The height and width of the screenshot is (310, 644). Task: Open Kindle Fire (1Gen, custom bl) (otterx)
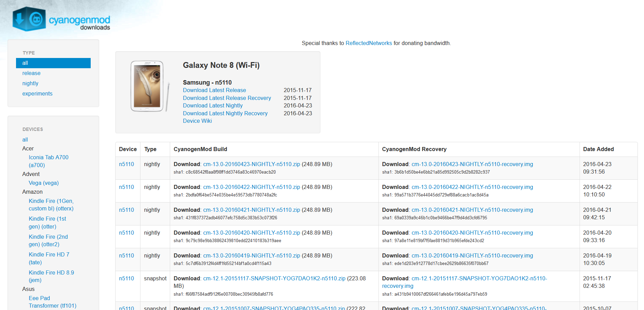[51, 205]
